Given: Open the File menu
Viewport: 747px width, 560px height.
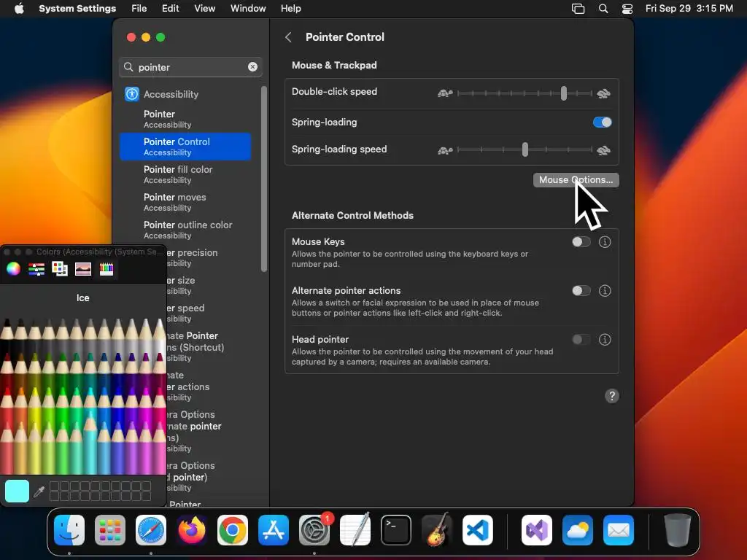Looking at the screenshot, I should click(139, 9).
